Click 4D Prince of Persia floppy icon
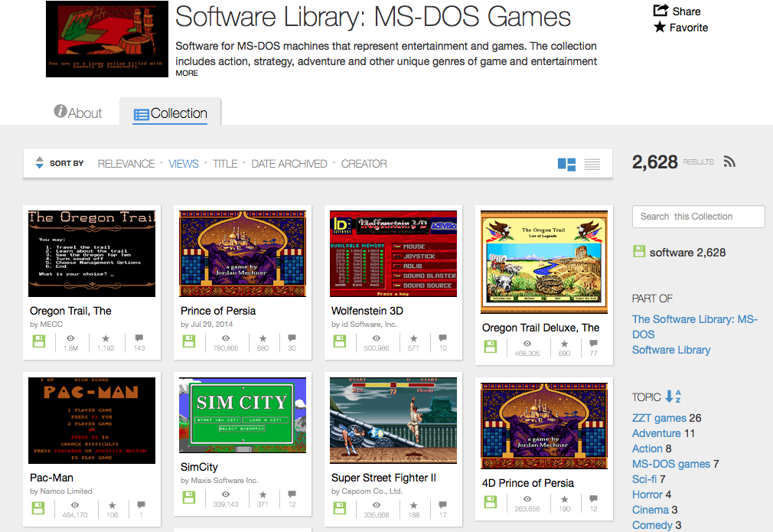 point(491,502)
